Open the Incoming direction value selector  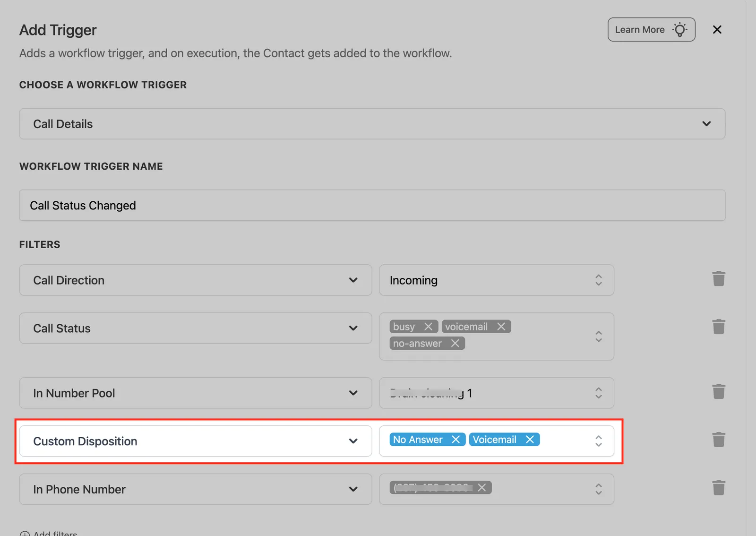pyautogui.click(x=497, y=280)
